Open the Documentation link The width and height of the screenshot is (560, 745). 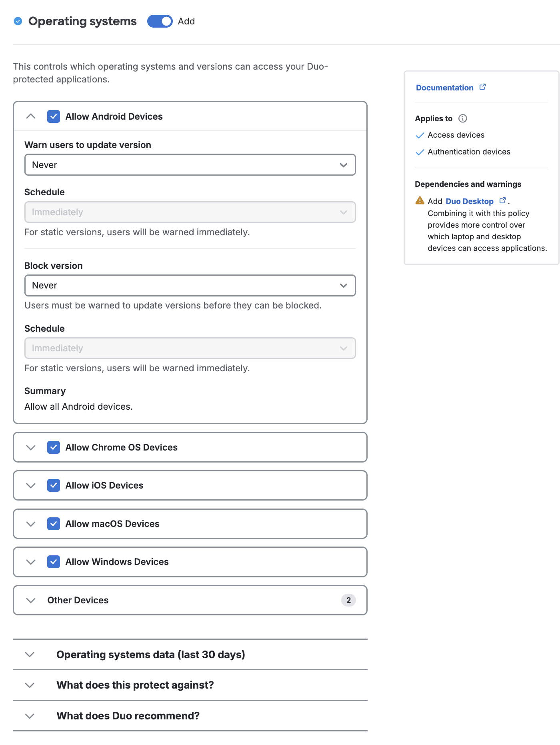(x=444, y=88)
